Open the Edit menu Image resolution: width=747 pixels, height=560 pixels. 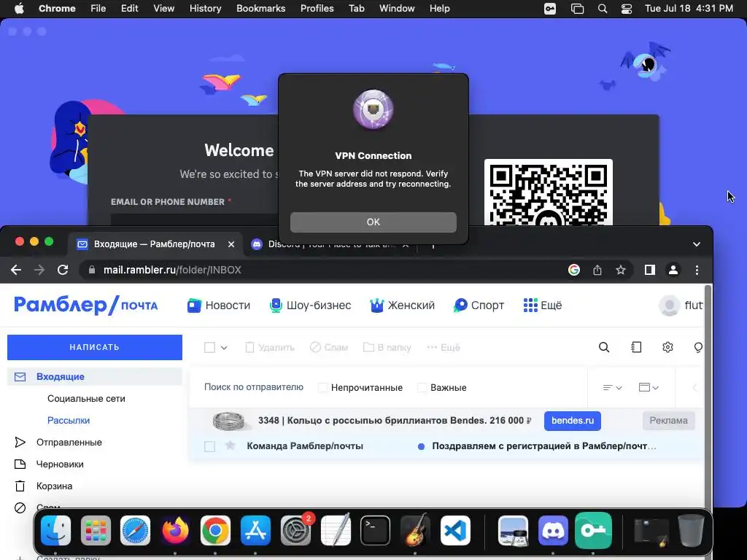pyautogui.click(x=129, y=9)
